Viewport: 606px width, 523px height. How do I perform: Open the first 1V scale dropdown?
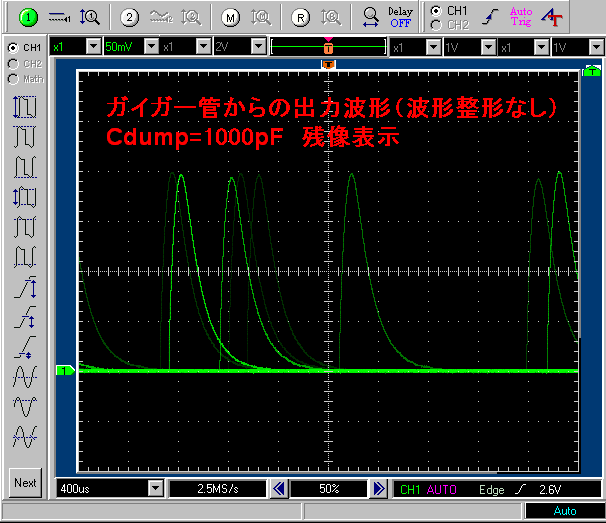pos(489,47)
